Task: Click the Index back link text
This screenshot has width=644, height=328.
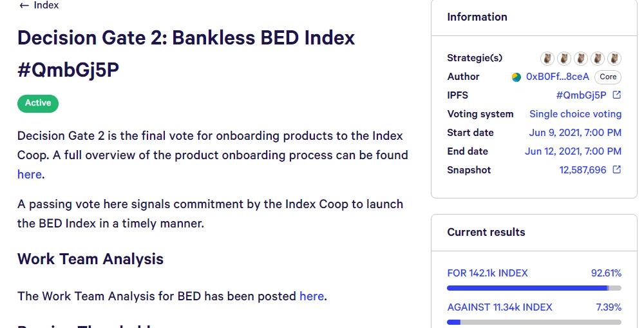Action: (x=46, y=5)
